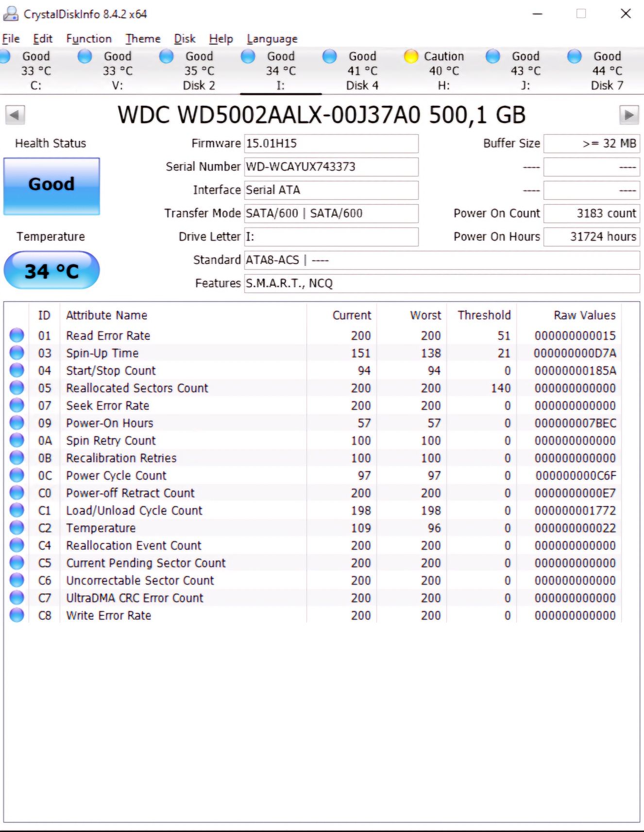This screenshot has width=644, height=832.
Task: Click the Features field S.M.A.R.T., NCQ
Action: coord(442,283)
